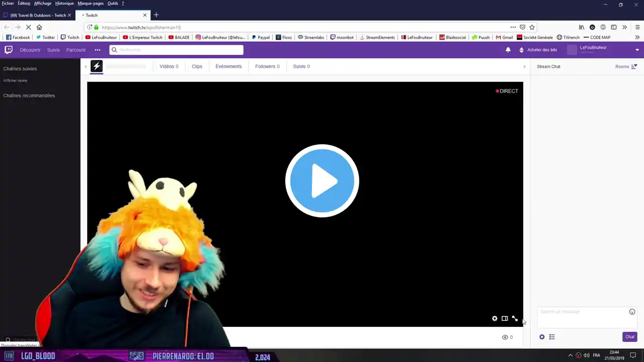Click Acheter des bits button

[x=538, y=50]
